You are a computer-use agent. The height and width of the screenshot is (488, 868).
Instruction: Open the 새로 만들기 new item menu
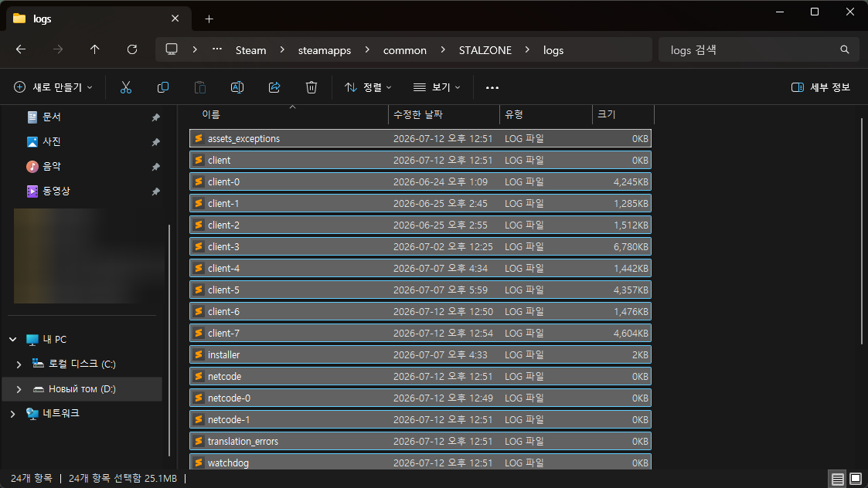pos(53,87)
